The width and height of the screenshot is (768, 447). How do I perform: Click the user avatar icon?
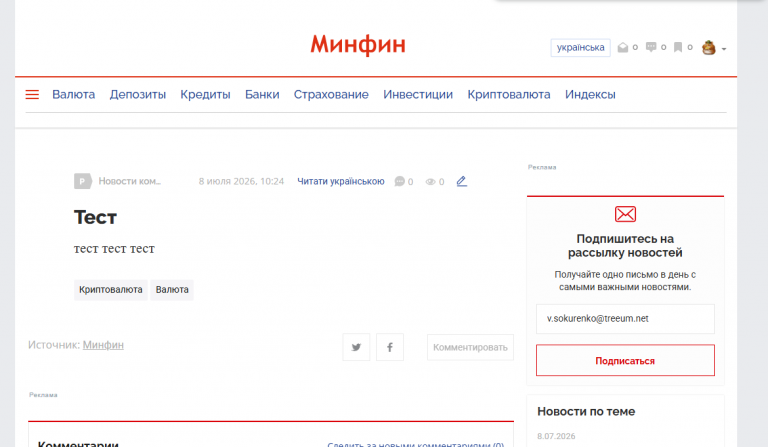709,47
